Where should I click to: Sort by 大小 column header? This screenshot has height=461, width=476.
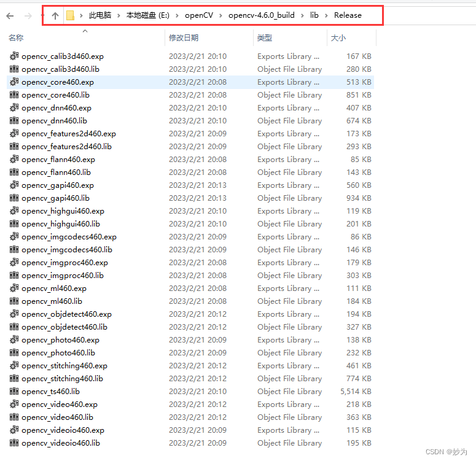pyautogui.click(x=338, y=37)
